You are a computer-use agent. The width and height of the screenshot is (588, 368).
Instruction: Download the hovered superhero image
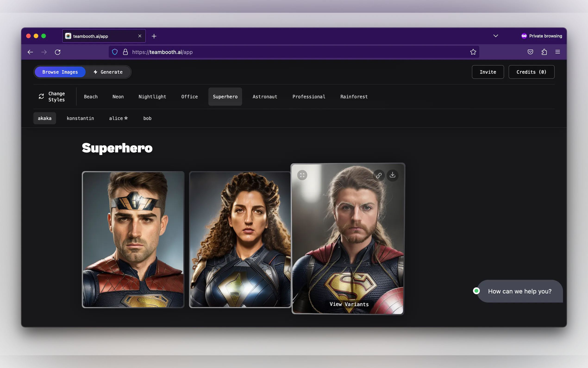click(392, 175)
